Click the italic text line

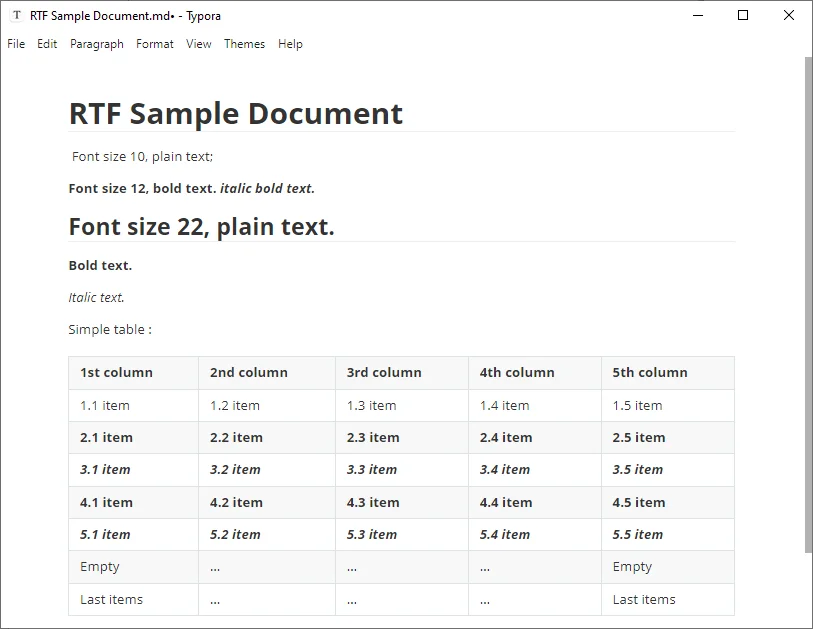click(x=96, y=297)
